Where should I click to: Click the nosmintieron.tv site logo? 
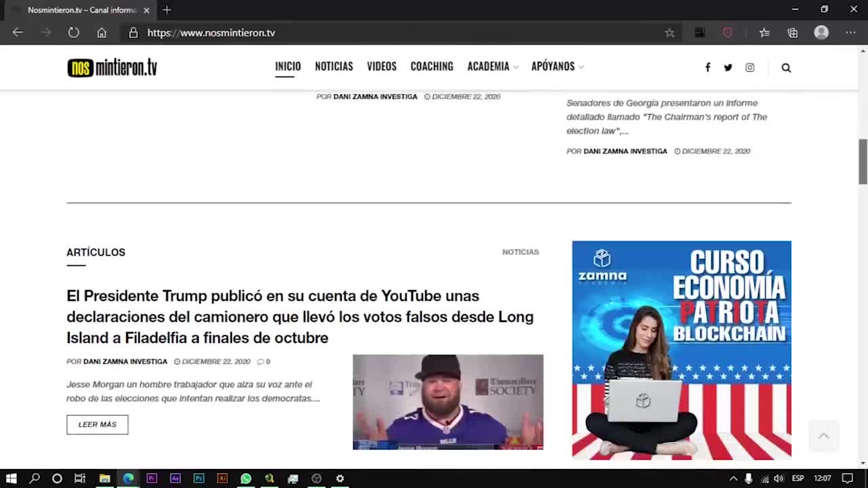[112, 67]
